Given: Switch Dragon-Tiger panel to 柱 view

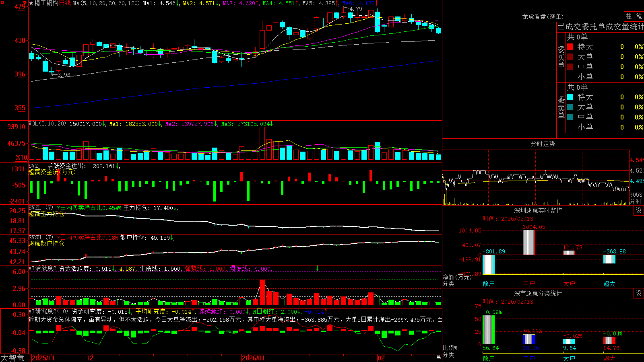Looking at the screenshot, I should (629, 16).
